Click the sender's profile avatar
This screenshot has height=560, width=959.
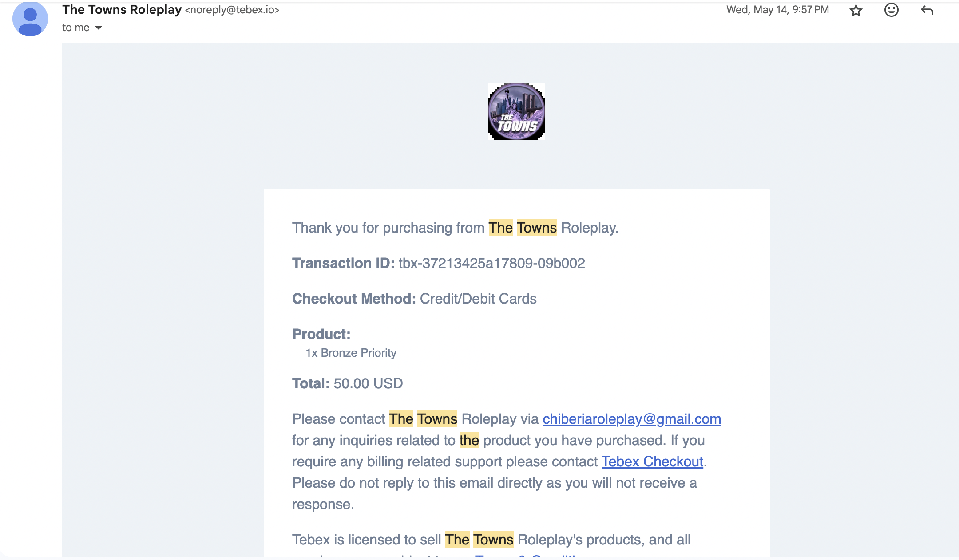[30, 19]
